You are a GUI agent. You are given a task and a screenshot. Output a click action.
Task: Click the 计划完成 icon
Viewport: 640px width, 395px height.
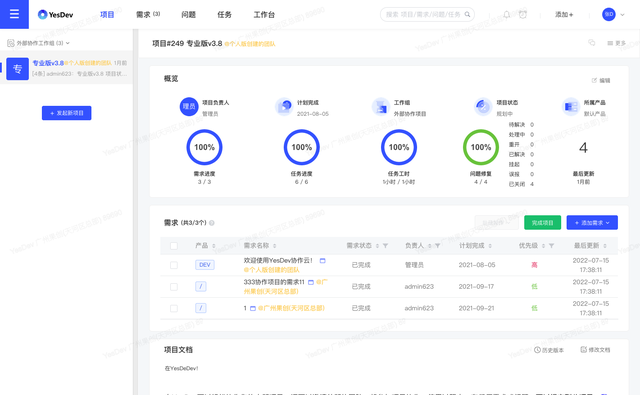click(x=284, y=107)
